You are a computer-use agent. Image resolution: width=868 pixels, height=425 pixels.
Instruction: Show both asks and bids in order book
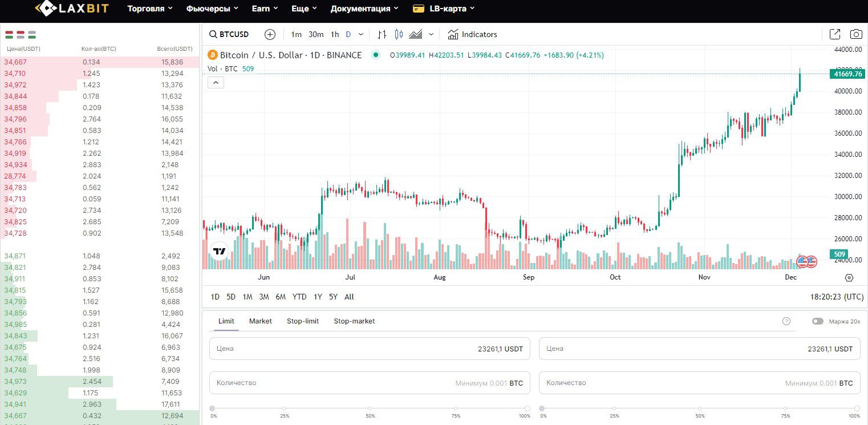coord(9,35)
